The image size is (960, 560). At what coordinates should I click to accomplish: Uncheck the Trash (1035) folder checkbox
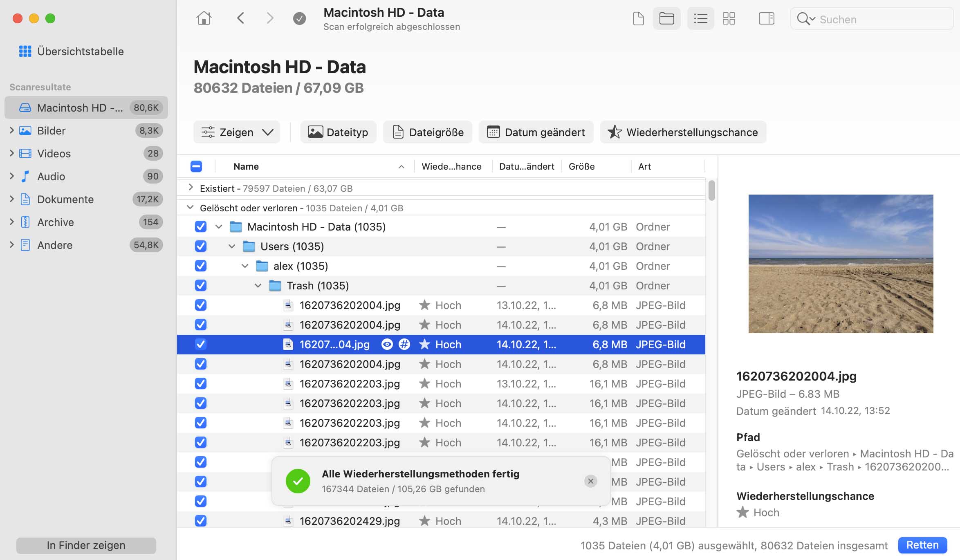click(201, 285)
